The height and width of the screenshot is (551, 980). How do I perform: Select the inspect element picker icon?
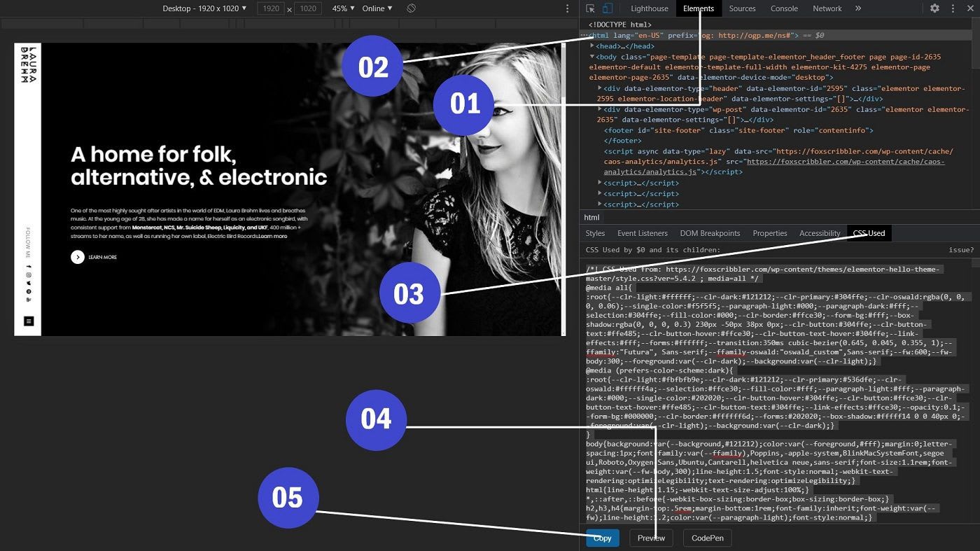[590, 8]
